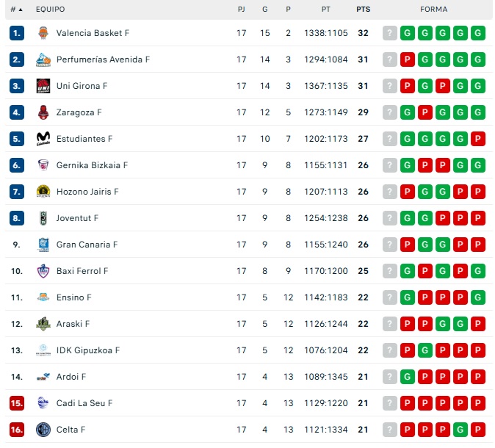
Task: Sort standings by PTS column header
Action: point(363,10)
